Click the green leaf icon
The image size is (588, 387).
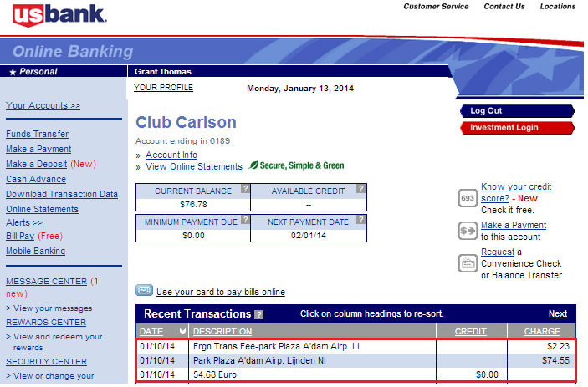253,165
